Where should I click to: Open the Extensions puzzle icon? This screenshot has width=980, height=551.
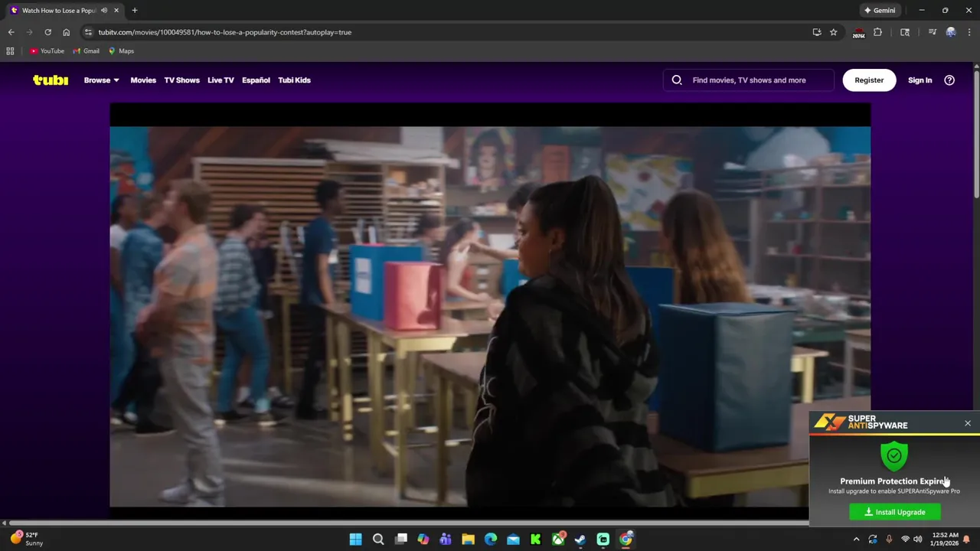(877, 32)
